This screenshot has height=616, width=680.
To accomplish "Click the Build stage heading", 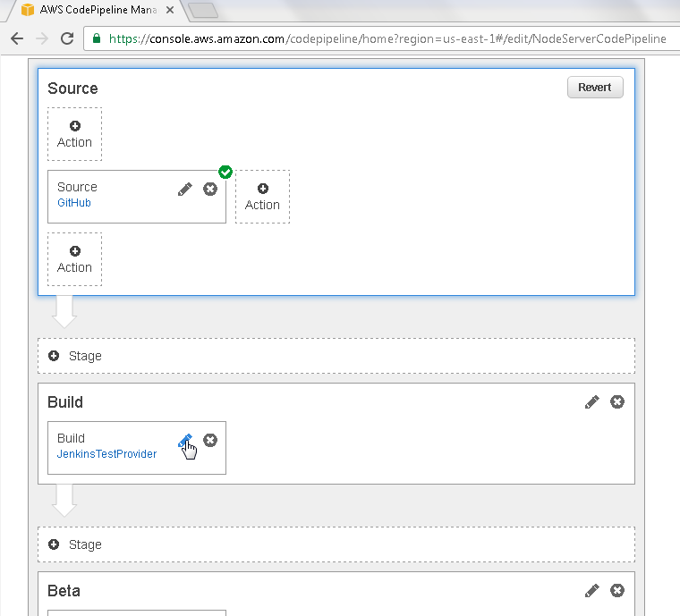I will (65, 402).
